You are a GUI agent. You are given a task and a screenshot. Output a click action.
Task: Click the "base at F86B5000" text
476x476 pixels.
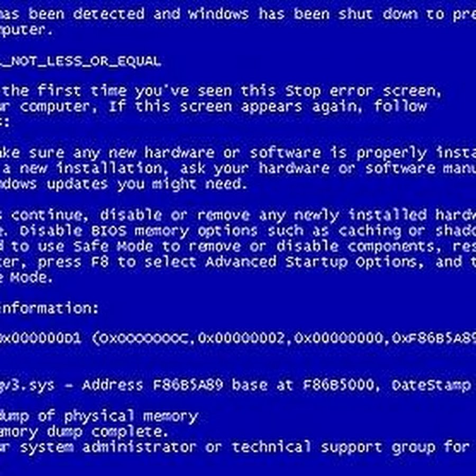pyautogui.click(x=304, y=385)
